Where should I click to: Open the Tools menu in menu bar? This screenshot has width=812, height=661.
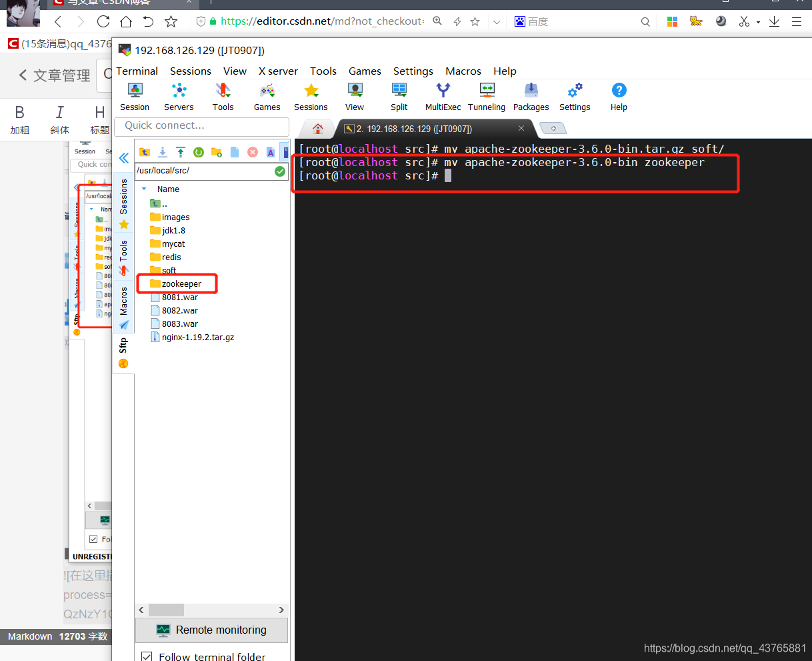(323, 71)
